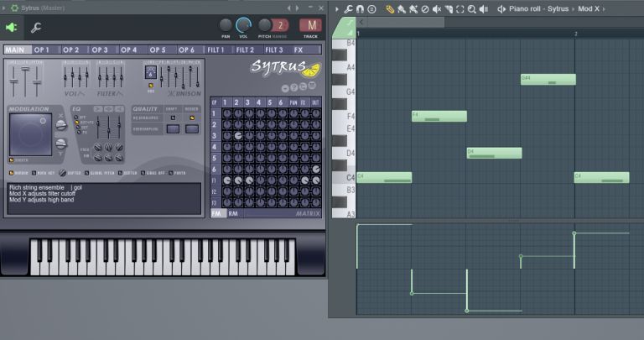
Task: Go to next preset arrow in Sytrus title bar
Action: 297,8
